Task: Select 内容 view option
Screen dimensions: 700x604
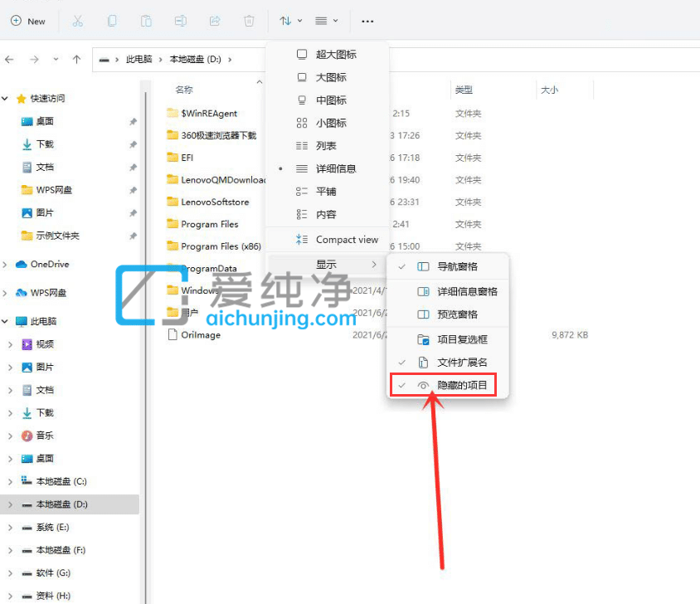Action: (328, 214)
